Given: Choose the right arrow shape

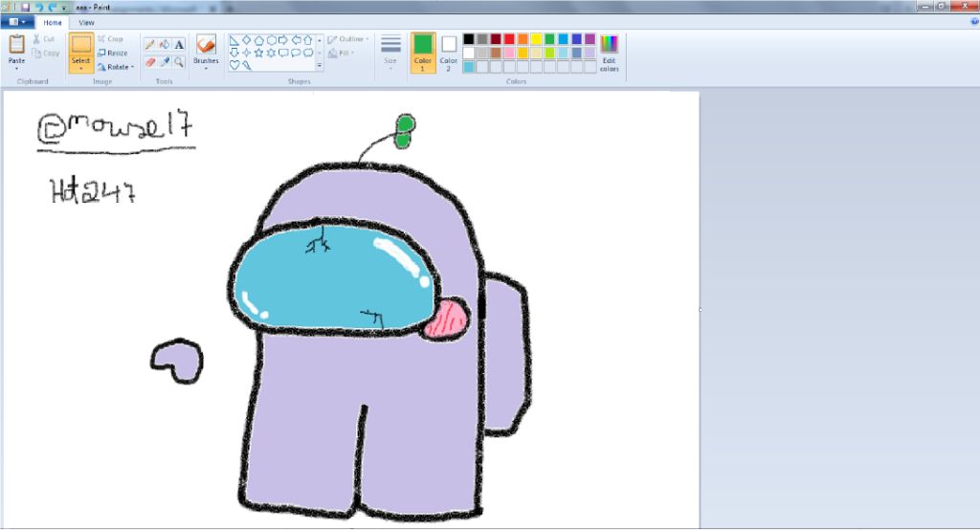Looking at the screenshot, I should (x=283, y=40).
